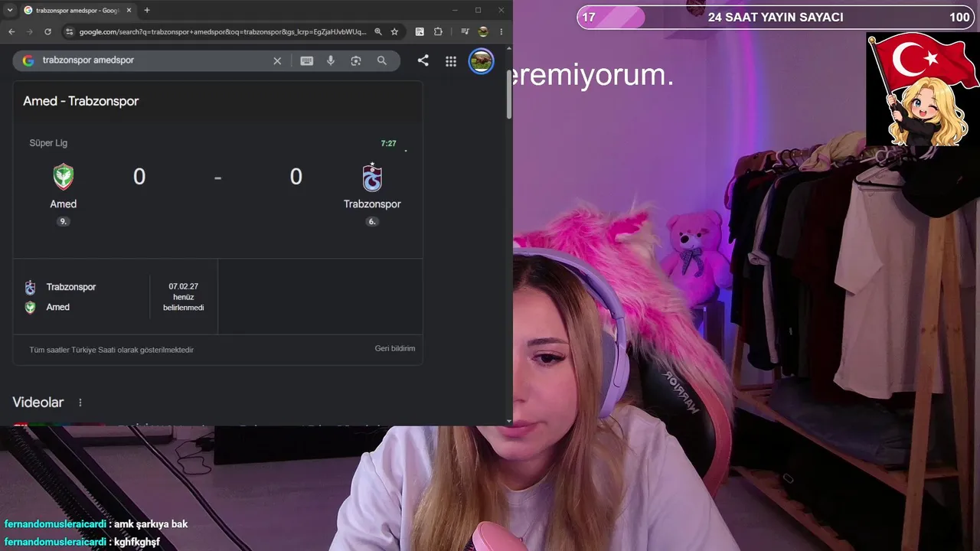Click the Geri bildirim feedback link

(x=395, y=349)
